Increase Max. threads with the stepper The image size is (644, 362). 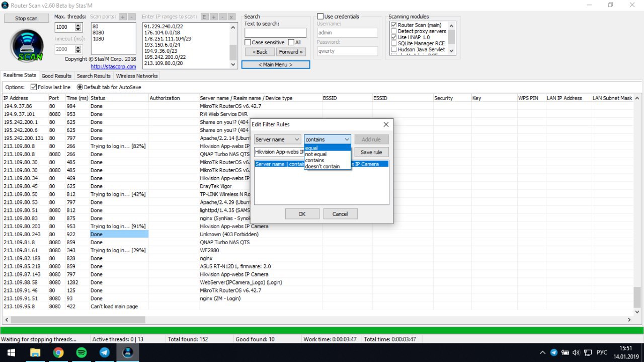click(78, 25)
